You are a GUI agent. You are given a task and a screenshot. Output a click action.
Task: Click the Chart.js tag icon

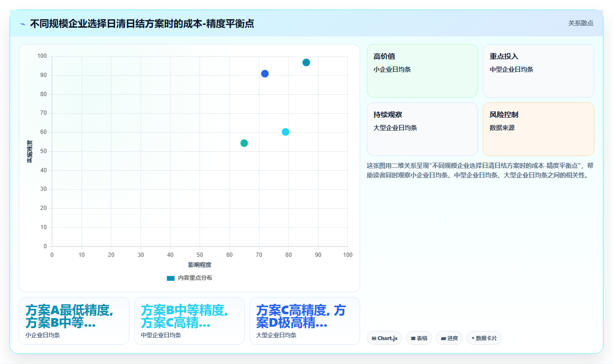pyautogui.click(x=374, y=339)
